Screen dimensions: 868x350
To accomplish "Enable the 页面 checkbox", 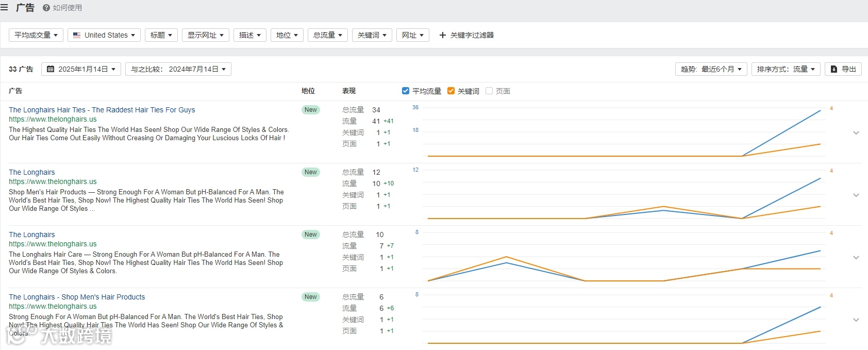I will [489, 91].
